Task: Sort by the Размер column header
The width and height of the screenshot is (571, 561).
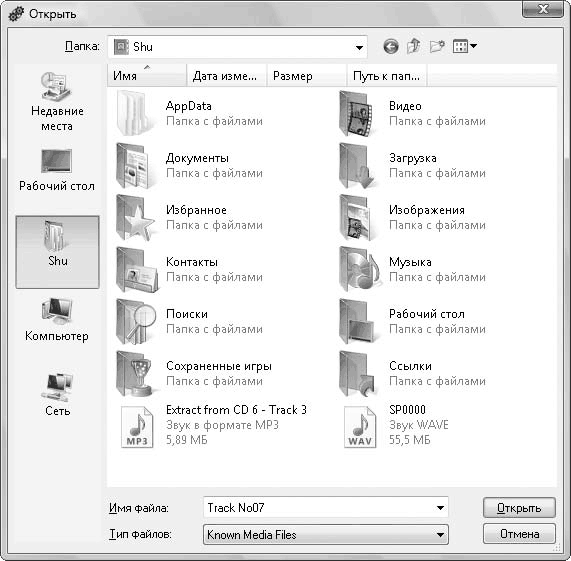Action: click(306, 76)
